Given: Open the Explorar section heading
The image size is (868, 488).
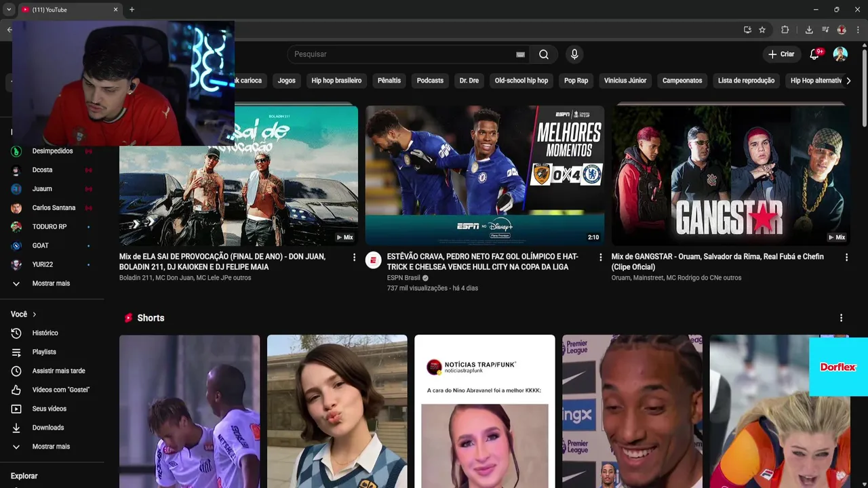Looking at the screenshot, I should pos(24,476).
